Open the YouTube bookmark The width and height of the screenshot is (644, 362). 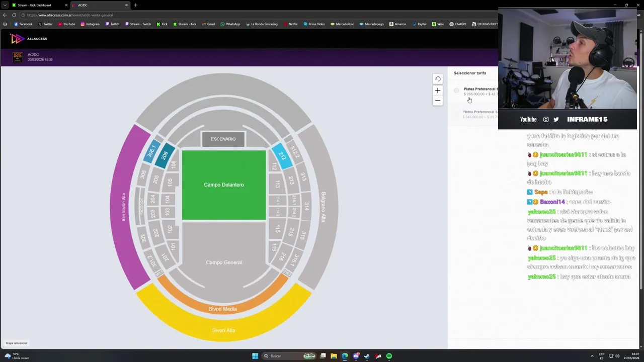pos(66,24)
